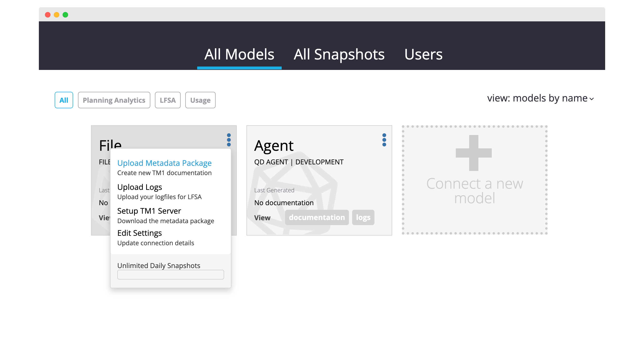The image size is (644, 338).
Task: Click the QD AGENT | DEVELOPMENT label
Action: click(299, 162)
